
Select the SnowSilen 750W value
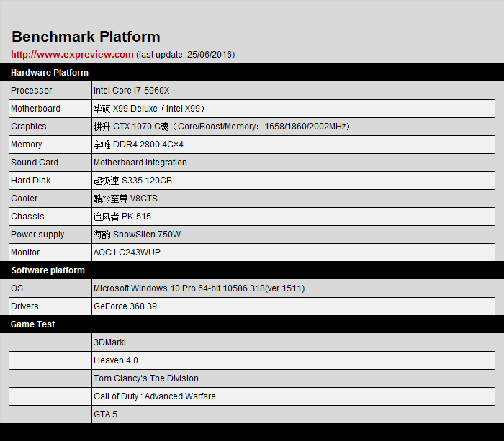pos(137,235)
